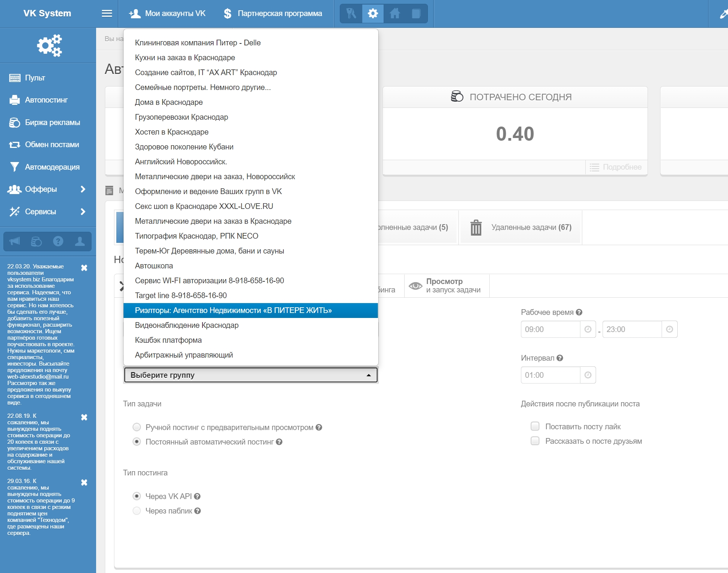The width and height of the screenshot is (728, 573).
Task: Choose Английский Новороссийск. option
Action: click(x=251, y=162)
